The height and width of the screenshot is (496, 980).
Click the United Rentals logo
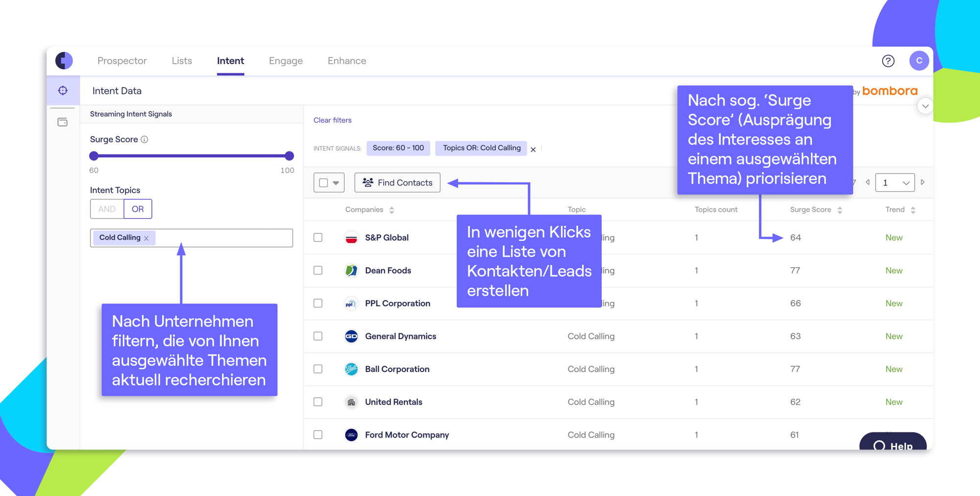pos(351,402)
